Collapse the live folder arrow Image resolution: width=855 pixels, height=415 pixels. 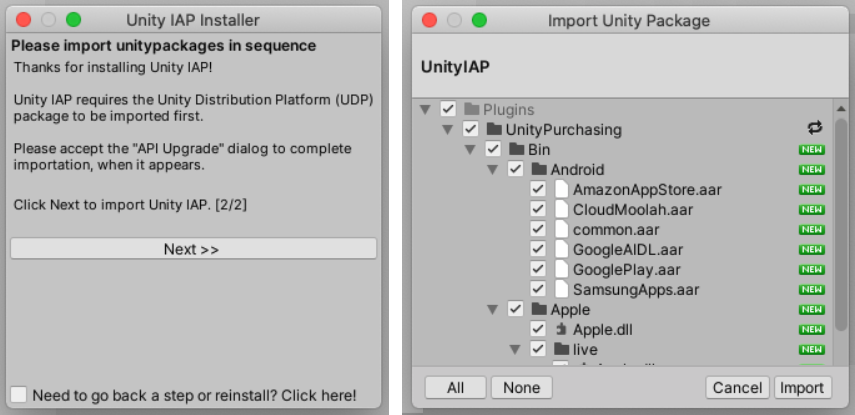point(515,350)
